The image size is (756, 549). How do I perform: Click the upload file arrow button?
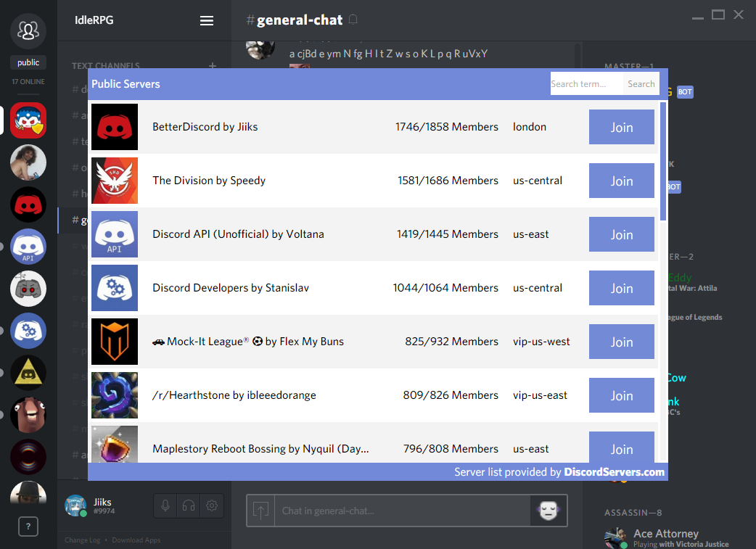coord(261,511)
